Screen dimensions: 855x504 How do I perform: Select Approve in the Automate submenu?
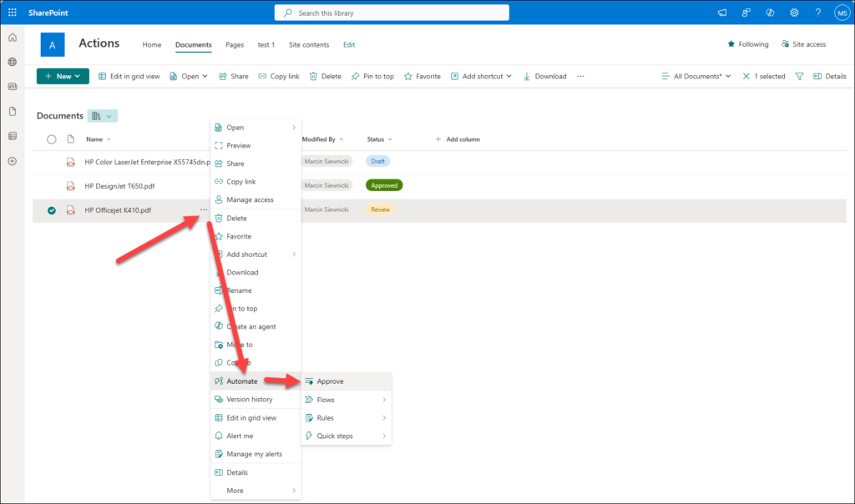pyautogui.click(x=347, y=381)
